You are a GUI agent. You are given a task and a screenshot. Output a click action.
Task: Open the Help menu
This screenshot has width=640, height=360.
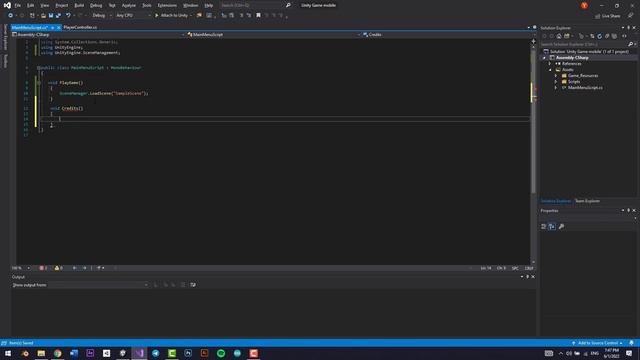209,5
